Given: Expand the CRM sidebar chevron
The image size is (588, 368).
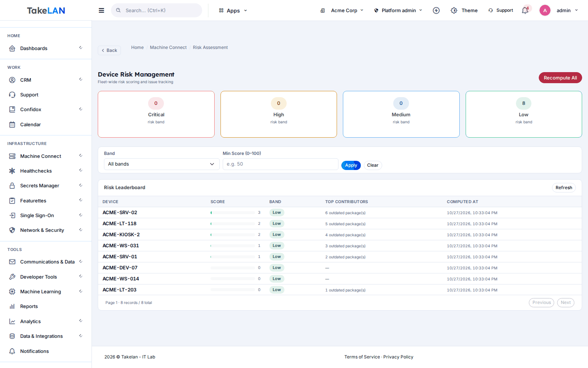Looking at the screenshot, I should click(x=81, y=79).
